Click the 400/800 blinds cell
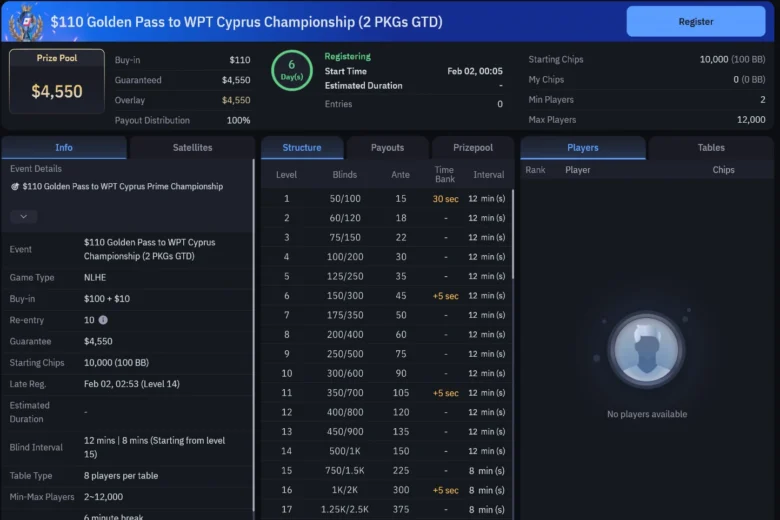The image size is (780, 520). pyautogui.click(x=345, y=412)
